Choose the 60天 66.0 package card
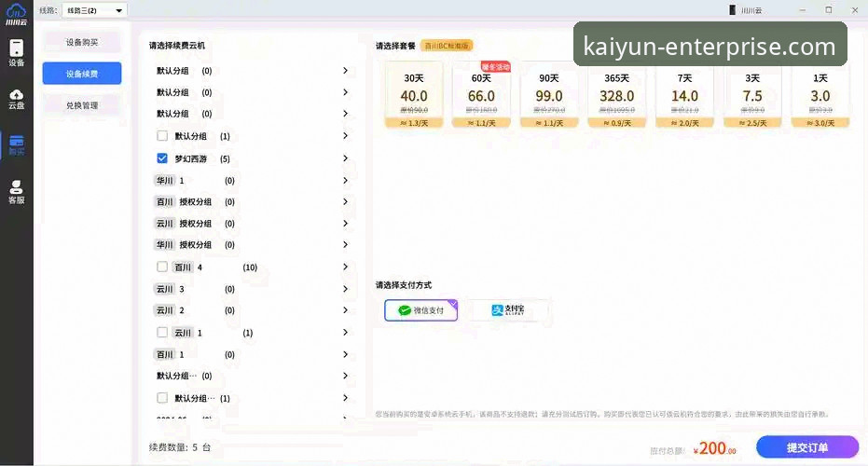The height and width of the screenshot is (466, 868). (x=481, y=95)
